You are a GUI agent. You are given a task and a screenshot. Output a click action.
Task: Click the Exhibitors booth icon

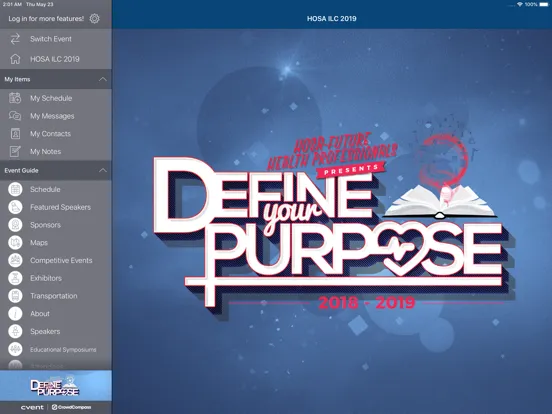[x=15, y=278]
